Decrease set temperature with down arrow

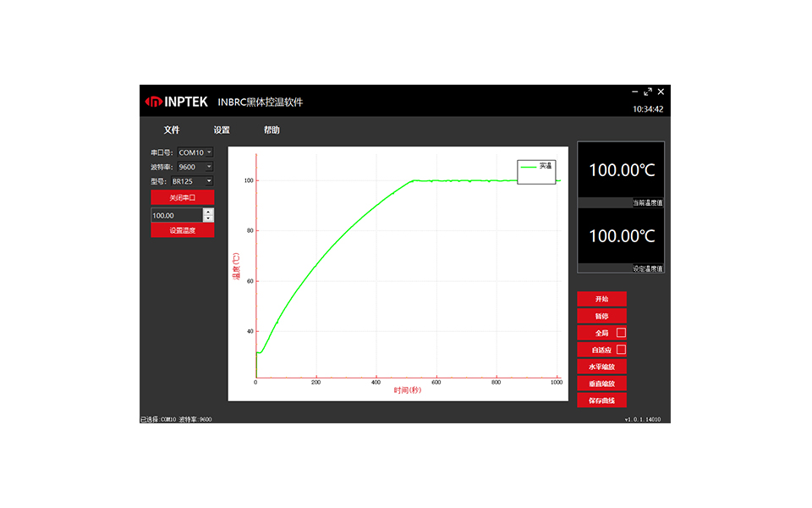[209, 219]
